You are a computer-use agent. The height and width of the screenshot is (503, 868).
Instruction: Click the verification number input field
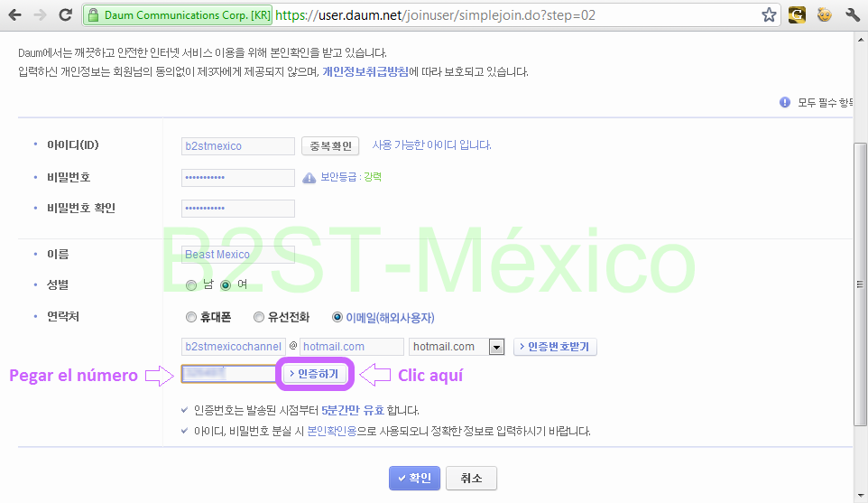(229, 374)
